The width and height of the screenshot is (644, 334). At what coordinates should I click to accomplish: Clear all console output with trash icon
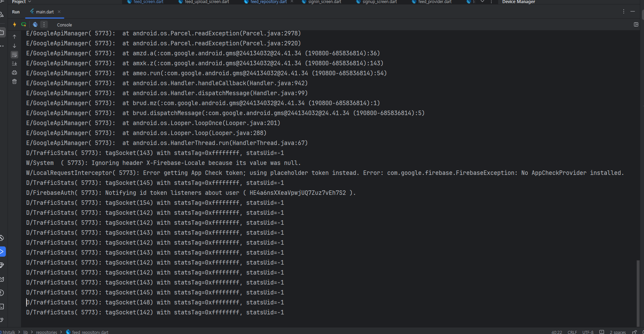(14, 81)
